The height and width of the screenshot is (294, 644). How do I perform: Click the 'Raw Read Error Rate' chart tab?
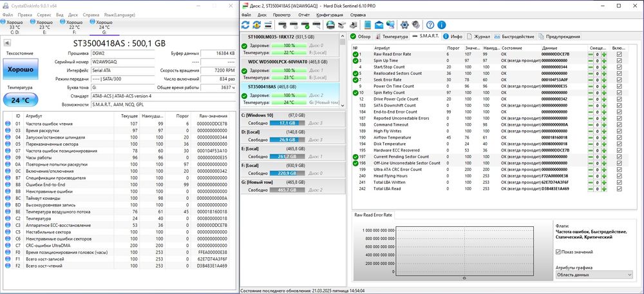tap(374, 215)
